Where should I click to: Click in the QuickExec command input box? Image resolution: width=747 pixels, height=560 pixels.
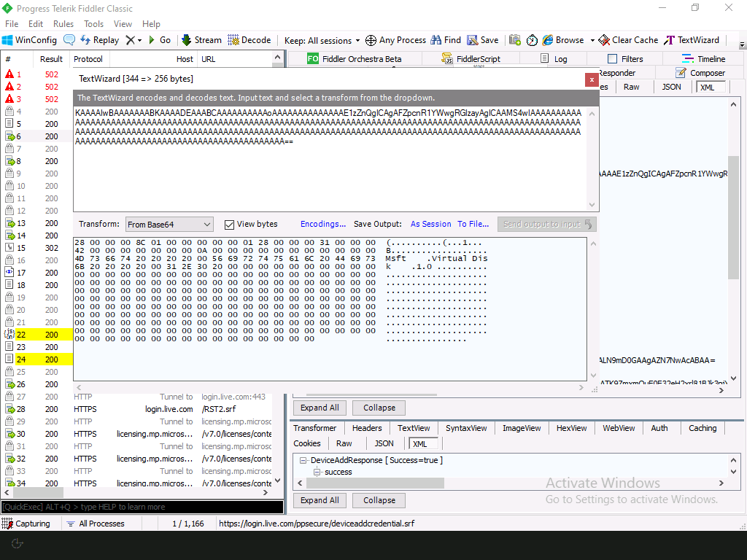click(142, 507)
